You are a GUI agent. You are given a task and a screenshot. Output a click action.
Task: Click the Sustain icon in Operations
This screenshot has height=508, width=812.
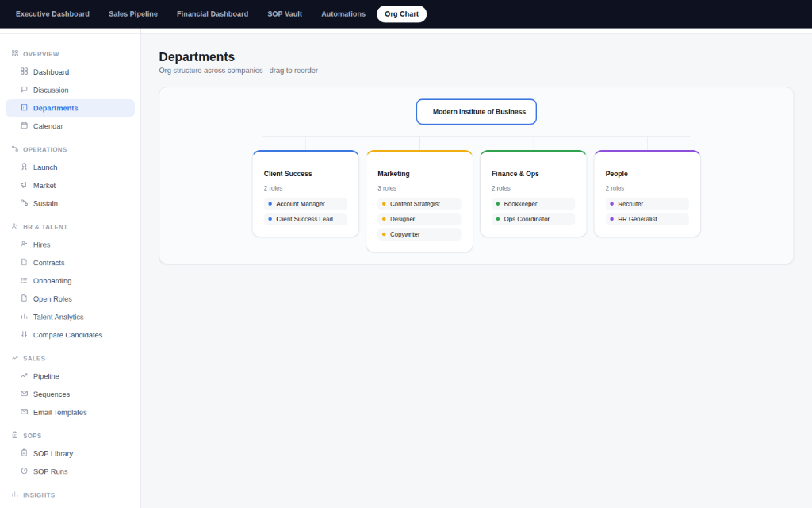(24, 203)
